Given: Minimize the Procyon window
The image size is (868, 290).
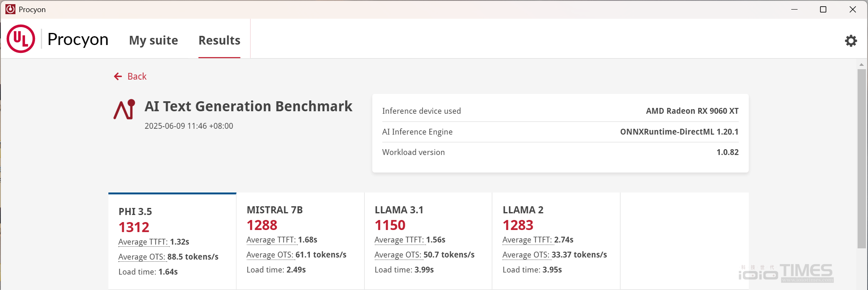Looking at the screenshot, I should (794, 9).
